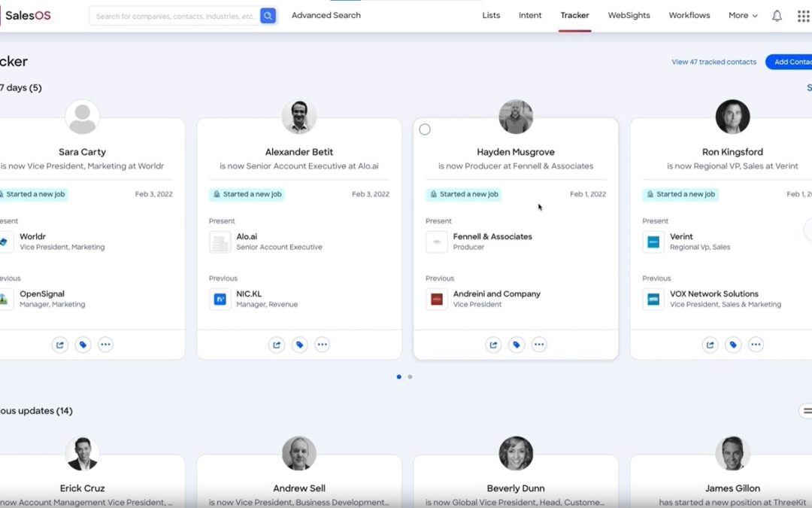Tag Ron Kingsford's contact

[x=733, y=344]
